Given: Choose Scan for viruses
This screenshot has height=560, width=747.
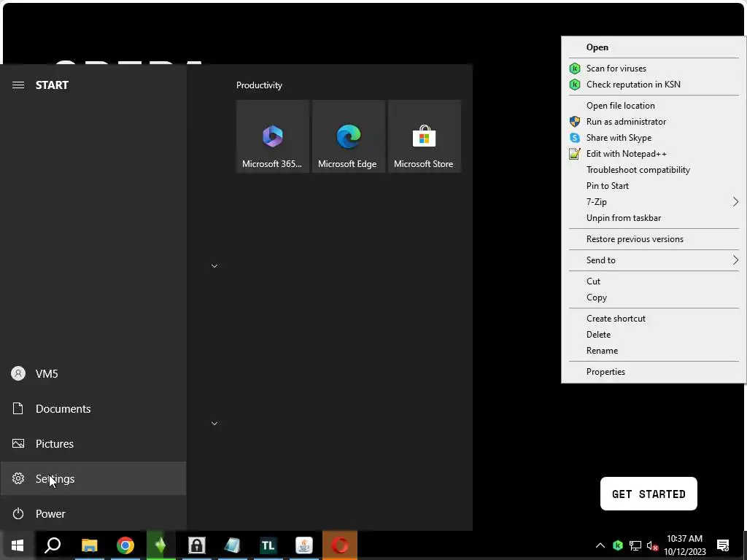Looking at the screenshot, I should [654, 68].
